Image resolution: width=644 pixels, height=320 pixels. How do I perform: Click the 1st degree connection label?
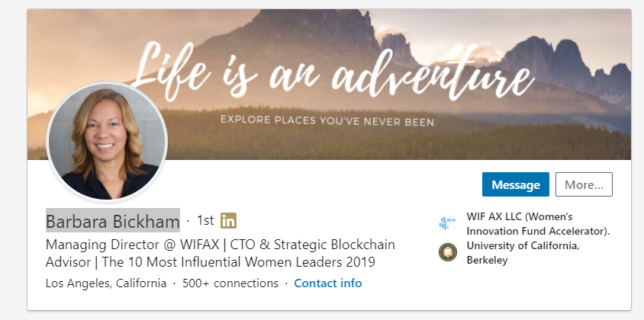(205, 221)
